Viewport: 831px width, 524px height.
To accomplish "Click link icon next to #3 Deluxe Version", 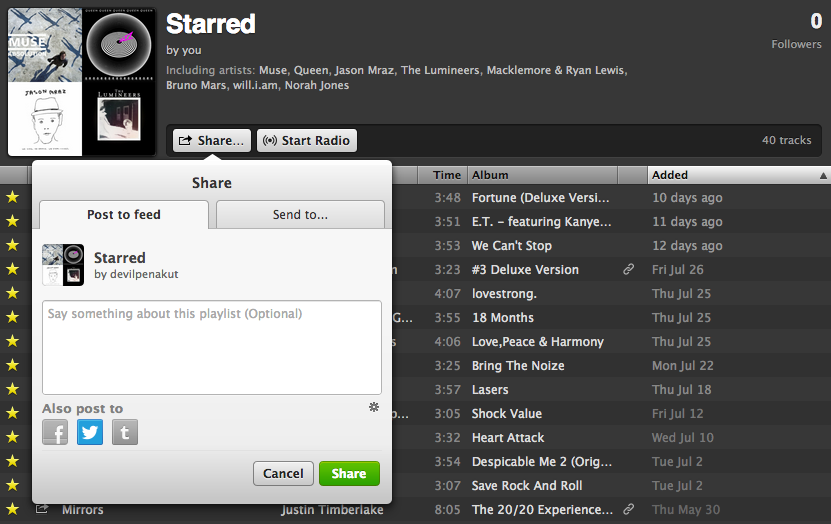I will coord(628,270).
